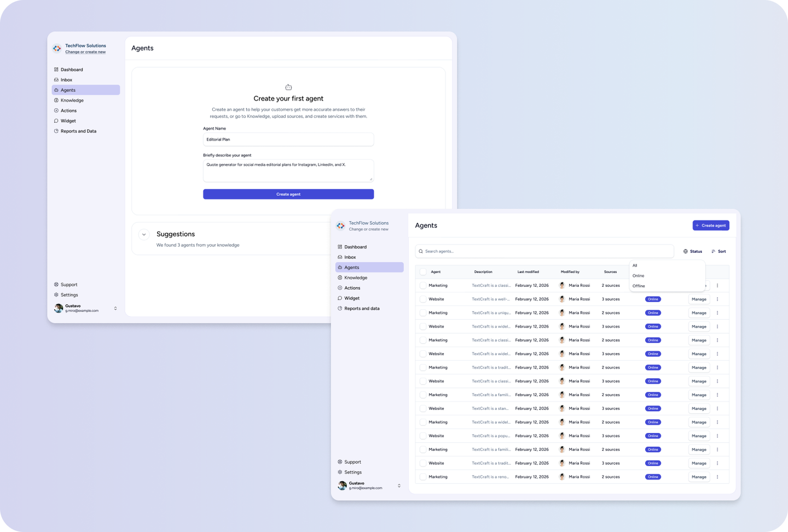Click the Widget icon in the Create-first-agent window sidebar
Viewport: 788px width, 532px height.
coord(56,121)
